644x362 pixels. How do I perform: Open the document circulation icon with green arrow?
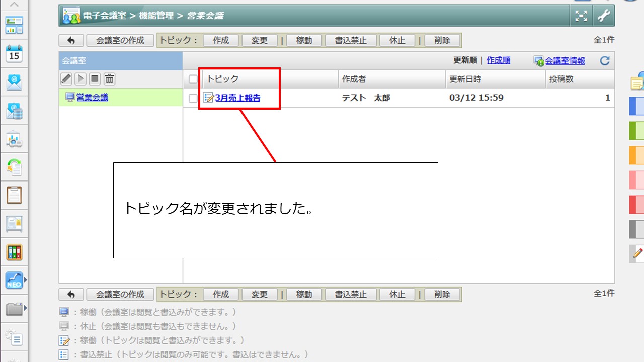(x=14, y=167)
